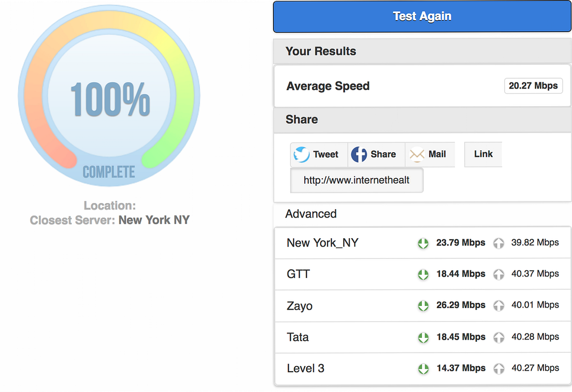Click the Facebook icon on Share button

click(359, 154)
